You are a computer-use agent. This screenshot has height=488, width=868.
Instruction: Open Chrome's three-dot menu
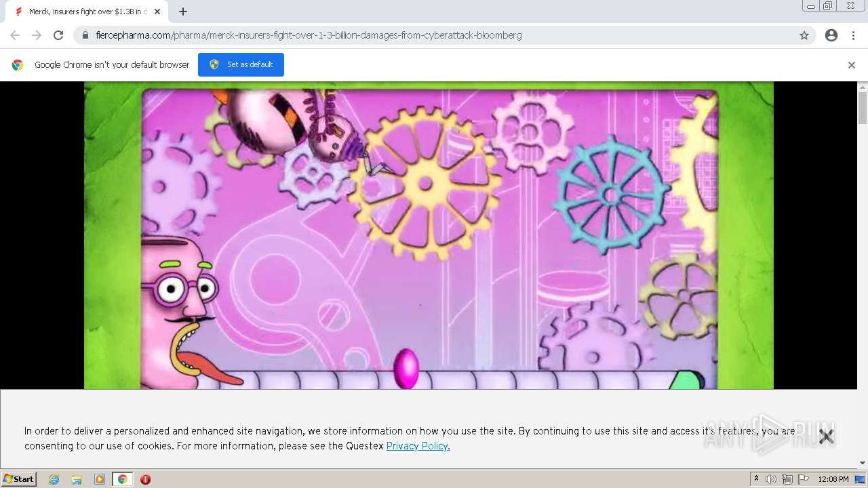pos(853,35)
